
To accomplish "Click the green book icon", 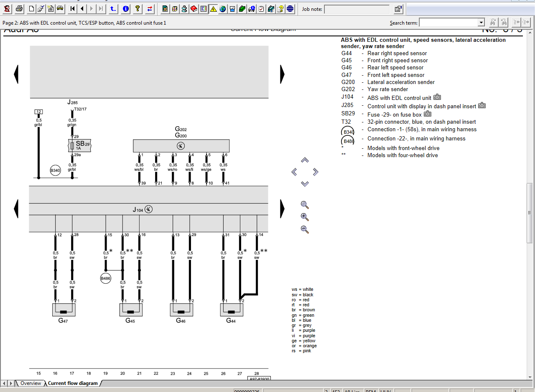I will tap(242, 8).
